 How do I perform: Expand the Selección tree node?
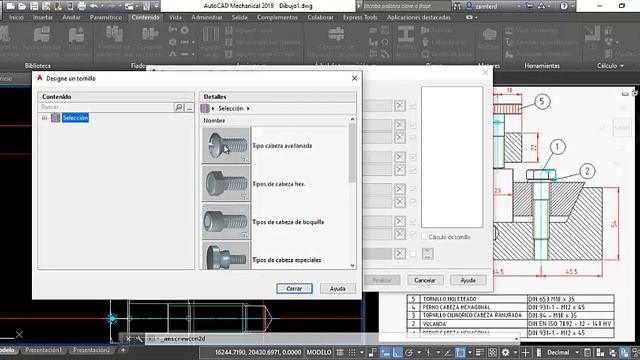pos(44,118)
